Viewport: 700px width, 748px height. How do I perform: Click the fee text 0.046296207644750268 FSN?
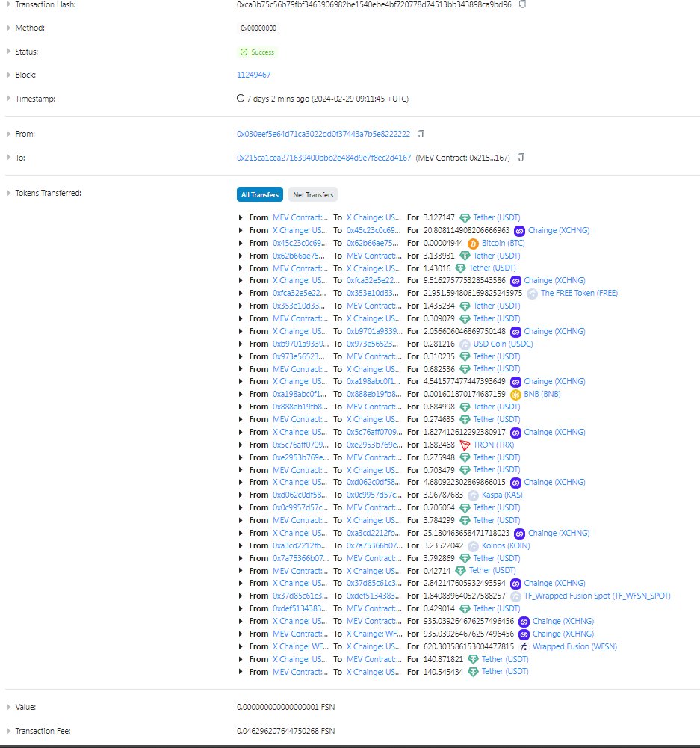pos(285,731)
